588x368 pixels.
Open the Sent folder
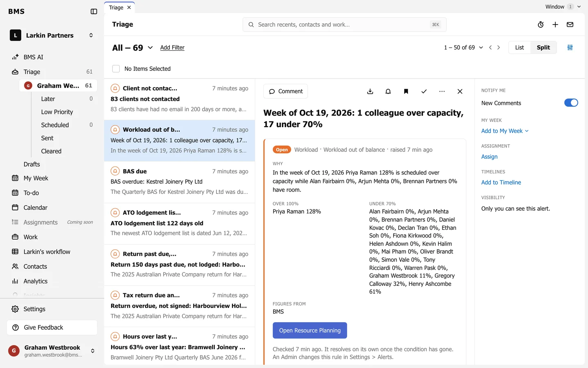47,138
